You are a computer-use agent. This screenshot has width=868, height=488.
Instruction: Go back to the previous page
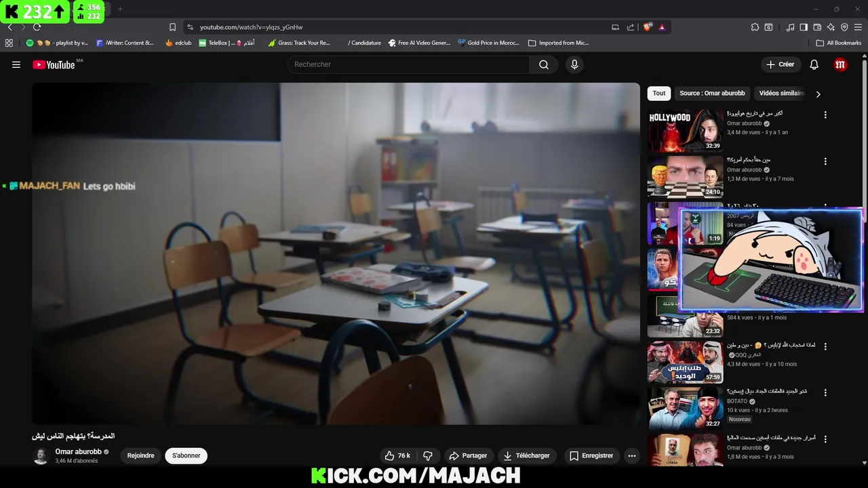point(9,27)
